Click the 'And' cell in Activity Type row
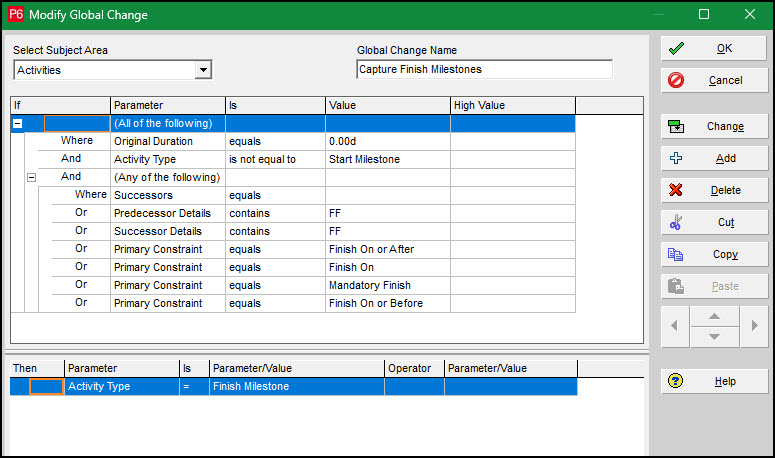This screenshot has height=458, width=775. (x=71, y=159)
